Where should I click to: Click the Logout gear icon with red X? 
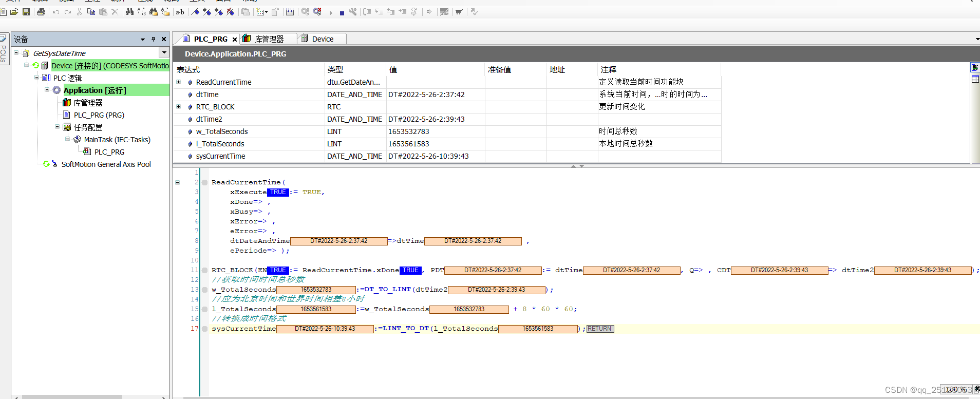point(317,12)
